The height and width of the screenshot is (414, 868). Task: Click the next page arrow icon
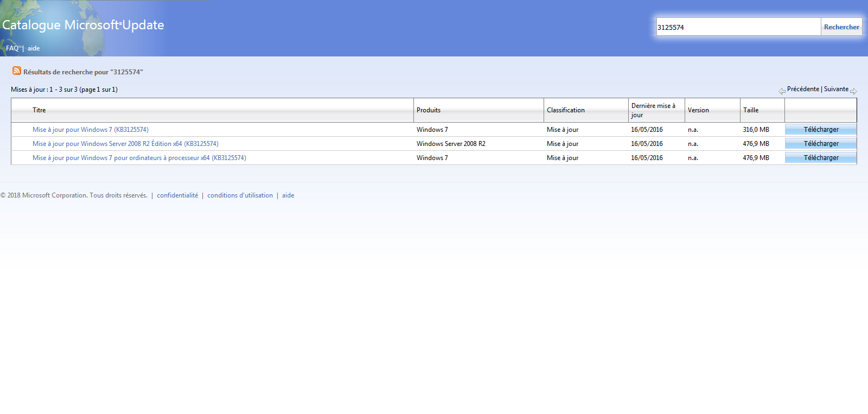click(853, 91)
